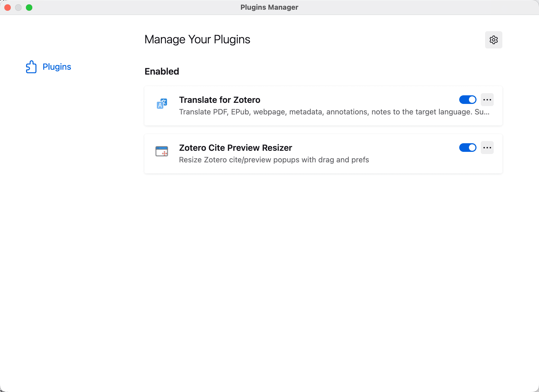Click the gray minimize window button
539x392 pixels.
coord(18,8)
